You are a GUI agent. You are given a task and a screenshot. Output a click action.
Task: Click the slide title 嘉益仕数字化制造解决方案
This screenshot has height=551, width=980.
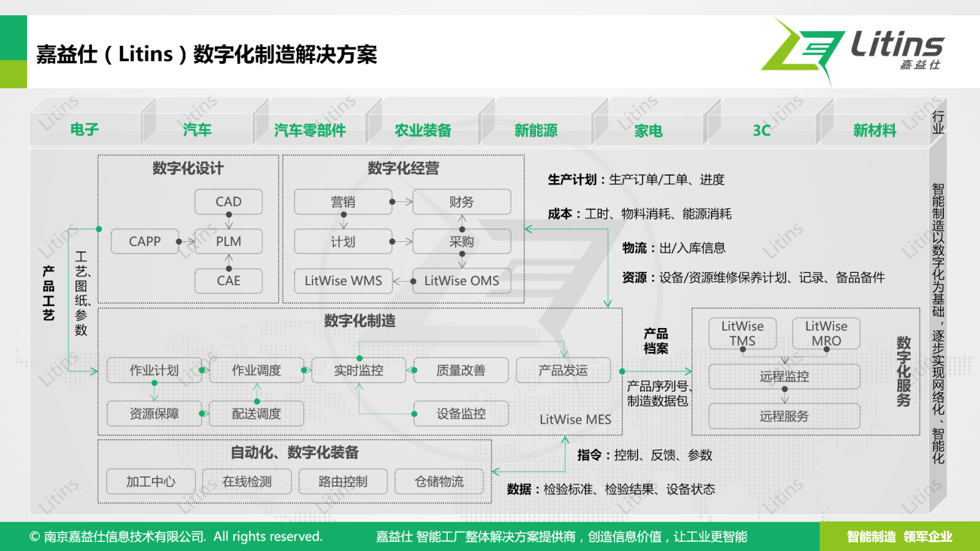[x=206, y=54]
